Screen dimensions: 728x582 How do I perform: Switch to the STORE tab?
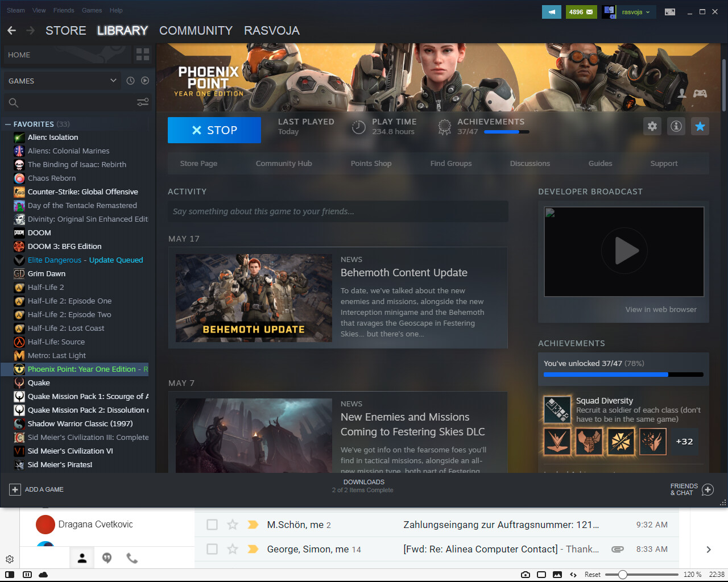[66, 31]
